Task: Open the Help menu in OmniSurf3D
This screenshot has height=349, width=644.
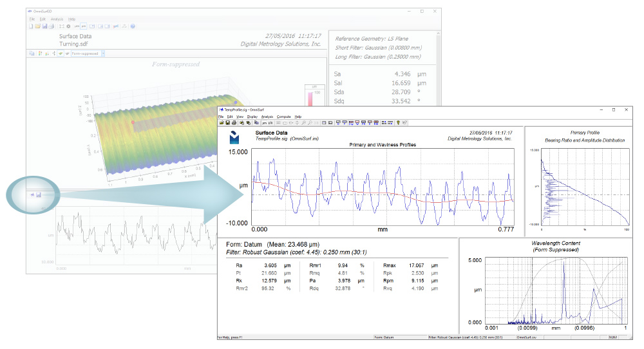Action: (72, 19)
